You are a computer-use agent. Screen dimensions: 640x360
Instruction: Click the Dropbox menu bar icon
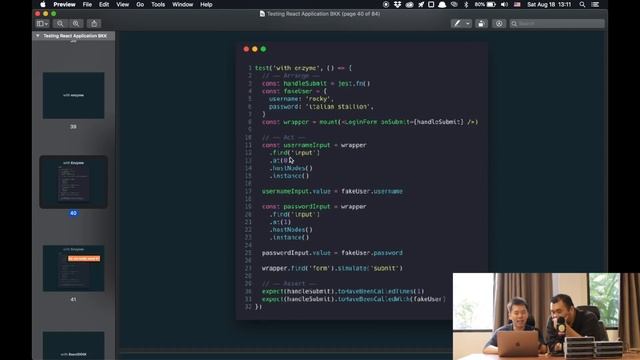click(x=397, y=4)
